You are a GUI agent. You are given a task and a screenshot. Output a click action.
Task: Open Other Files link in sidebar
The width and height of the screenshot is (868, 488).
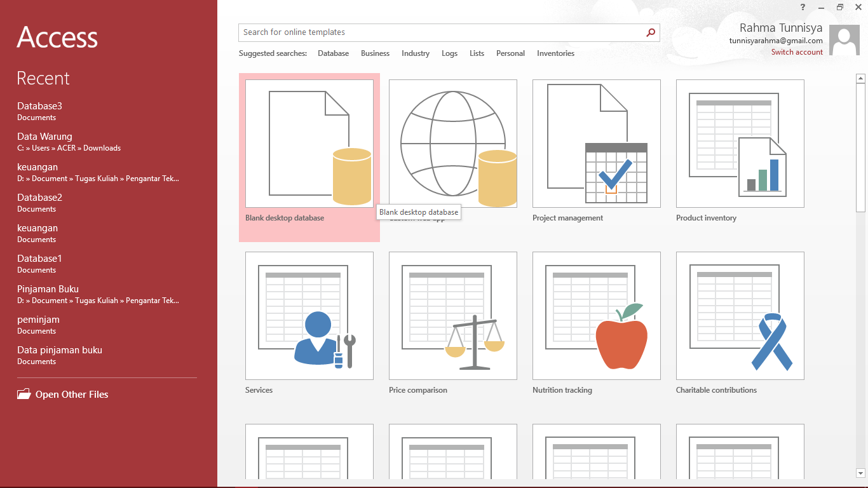point(72,395)
